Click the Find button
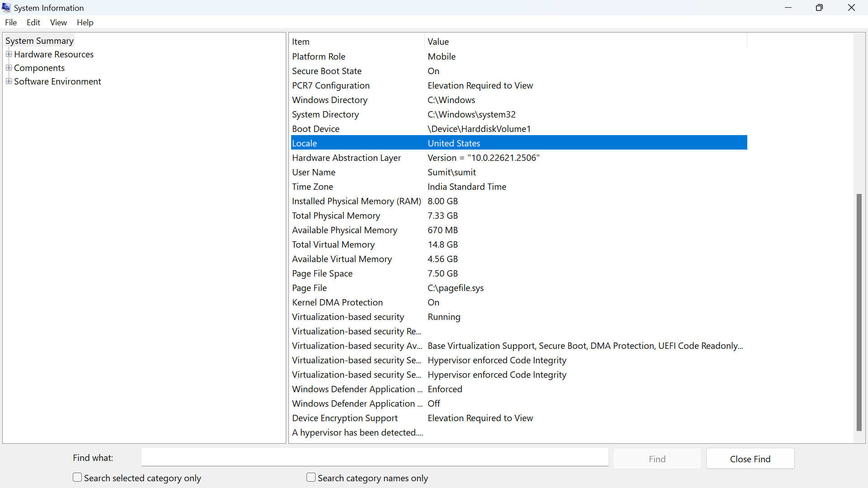 point(657,459)
